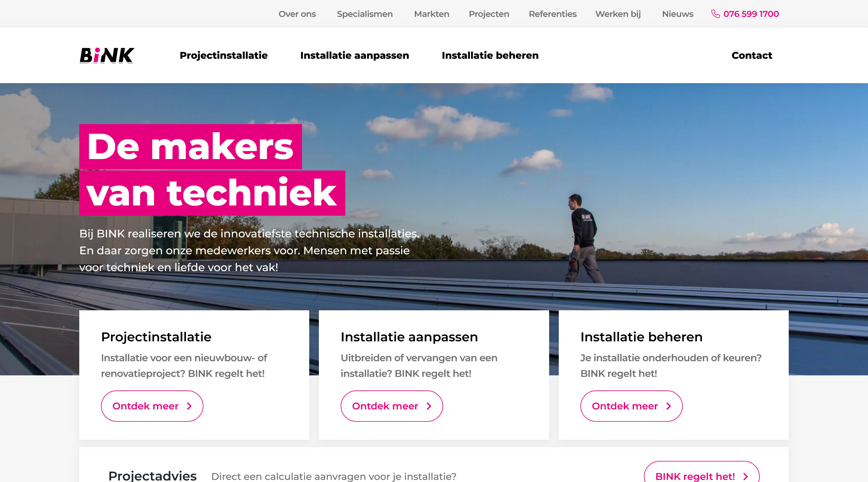Select Installatie beheren in the main navigation
Image resolution: width=868 pixels, height=482 pixels.
490,55
